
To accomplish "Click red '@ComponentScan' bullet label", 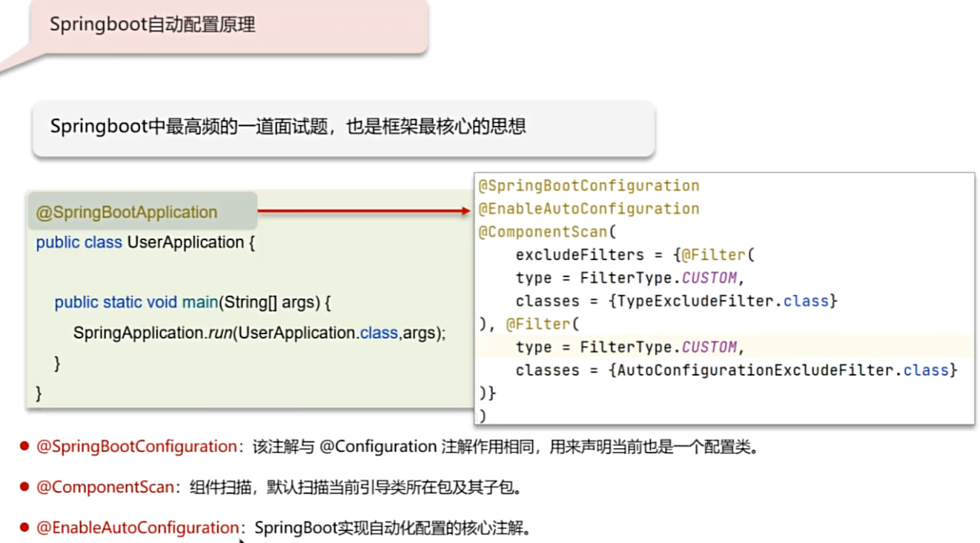I will [x=105, y=487].
